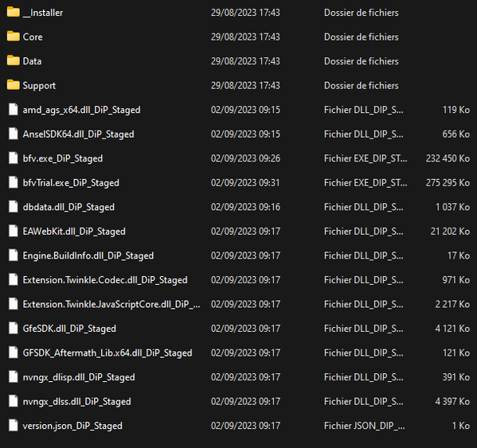Select GFSDK_Aftermath_Lib.x64.dll_DiP_Staged file name
The image size is (477, 448).
click(x=108, y=353)
